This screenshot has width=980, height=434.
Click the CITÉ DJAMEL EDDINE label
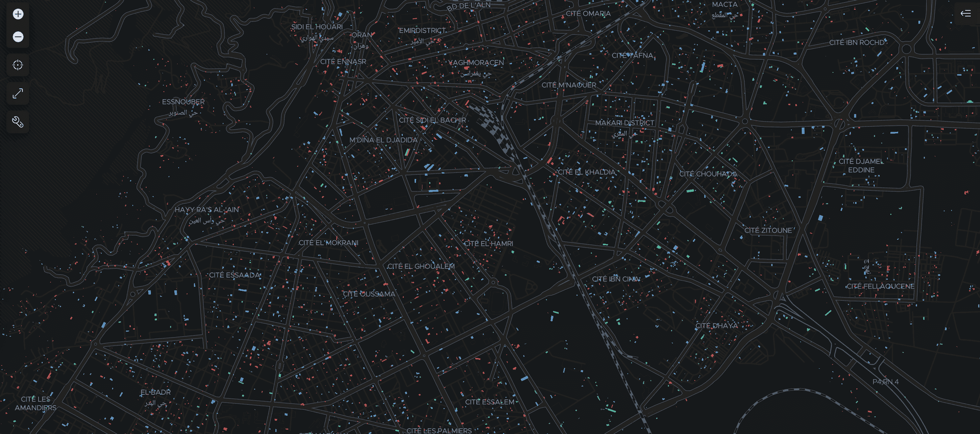coord(861,166)
